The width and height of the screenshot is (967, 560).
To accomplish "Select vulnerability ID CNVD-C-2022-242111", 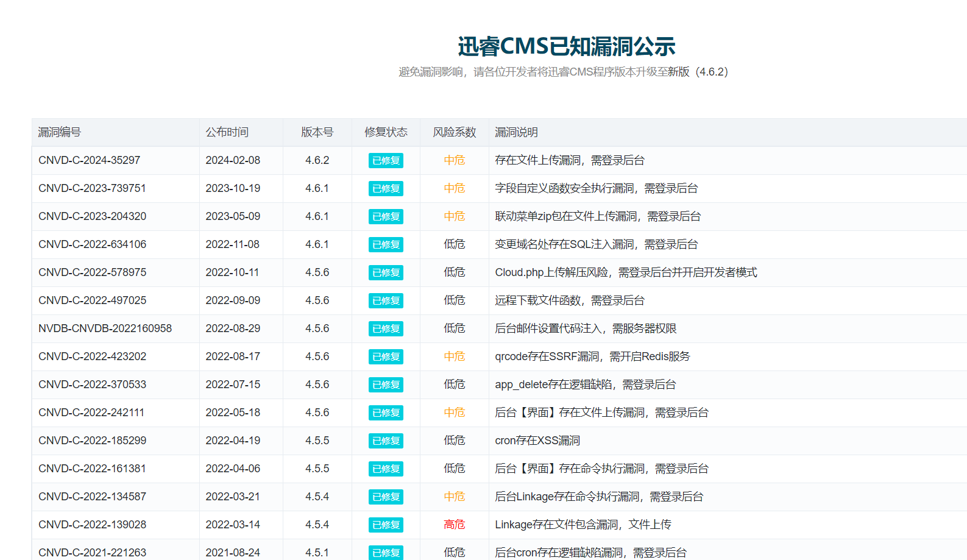I will (x=91, y=413).
